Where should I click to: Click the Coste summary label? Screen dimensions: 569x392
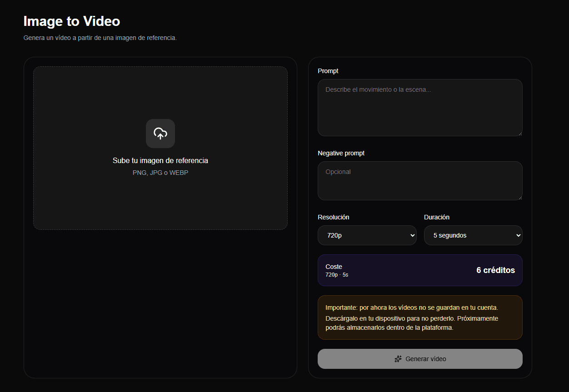point(334,267)
